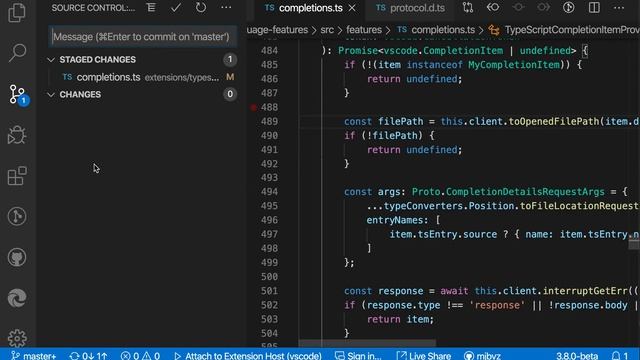
Task: Click line number 494 in gutter
Action: [269, 192]
